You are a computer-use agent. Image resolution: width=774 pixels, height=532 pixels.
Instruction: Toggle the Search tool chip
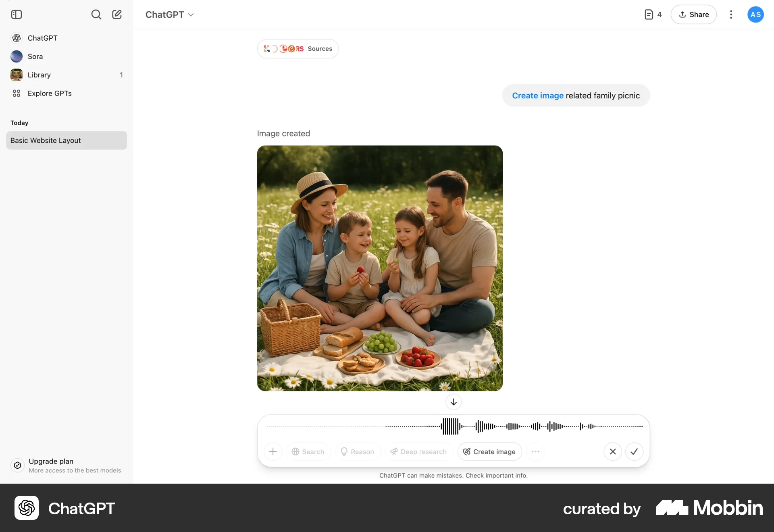pyautogui.click(x=308, y=451)
